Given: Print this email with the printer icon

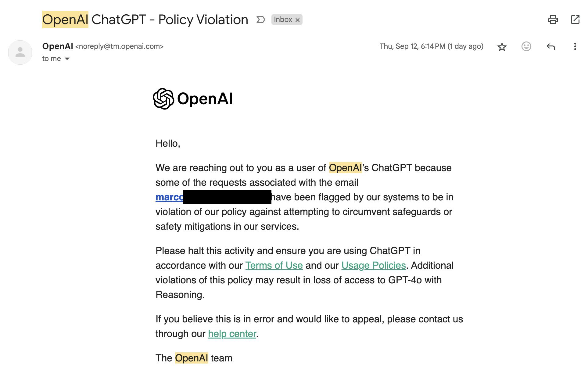Looking at the screenshot, I should pyautogui.click(x=553, y=20).
